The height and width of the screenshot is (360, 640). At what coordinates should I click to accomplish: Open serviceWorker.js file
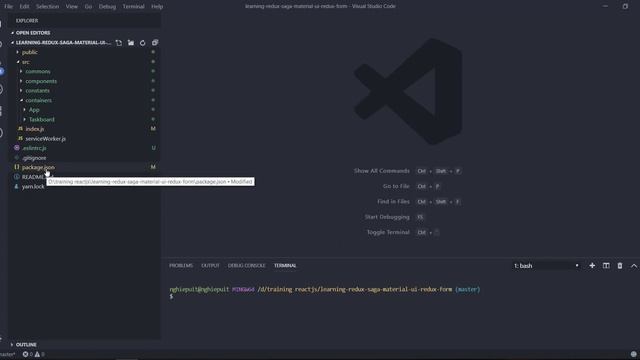point(45,139)
